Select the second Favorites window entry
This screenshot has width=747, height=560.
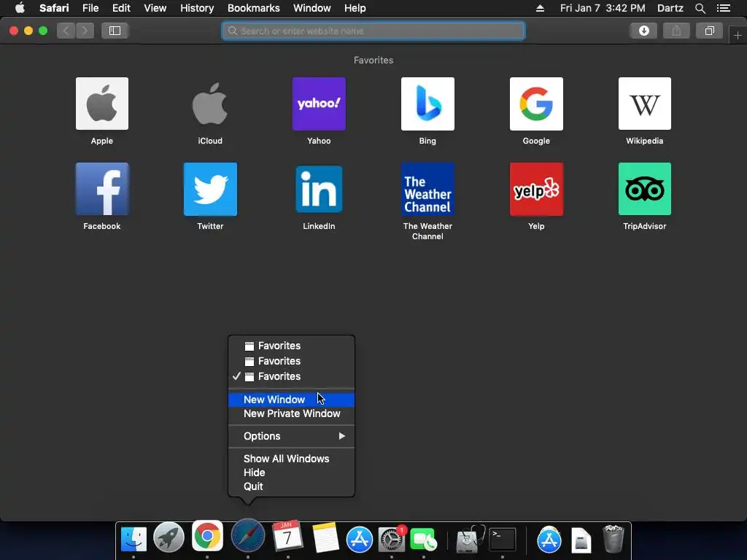[292, 361]
